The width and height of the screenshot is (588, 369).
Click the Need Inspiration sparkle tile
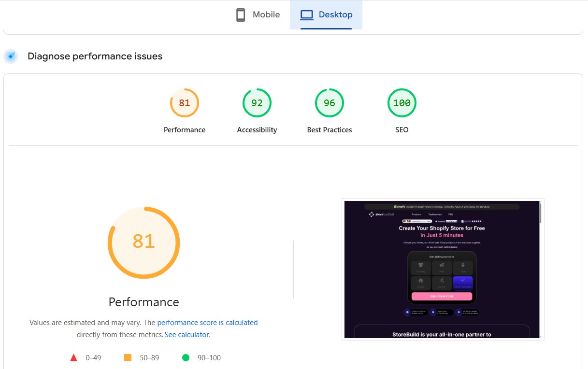click(463, 283)
